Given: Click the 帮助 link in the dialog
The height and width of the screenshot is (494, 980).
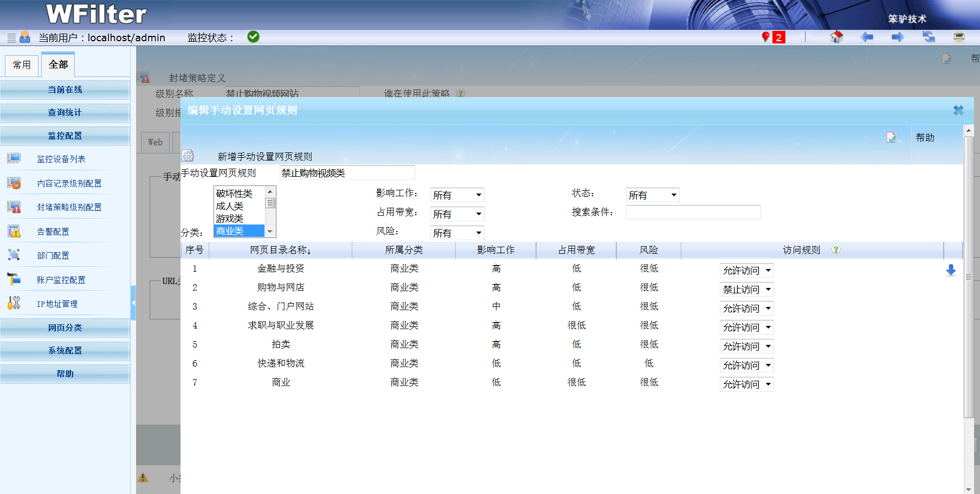Looking at the screenshot, I should pos(925,138).
